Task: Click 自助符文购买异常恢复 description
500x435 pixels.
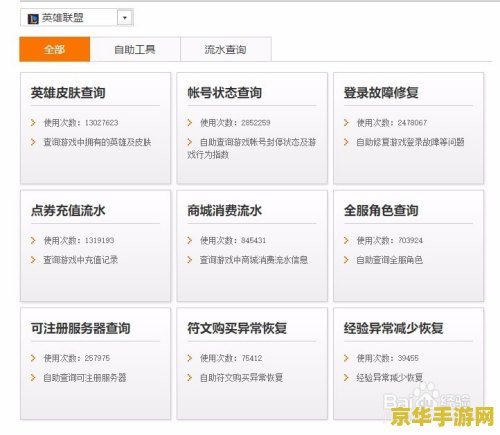Action: coord(241,378)
